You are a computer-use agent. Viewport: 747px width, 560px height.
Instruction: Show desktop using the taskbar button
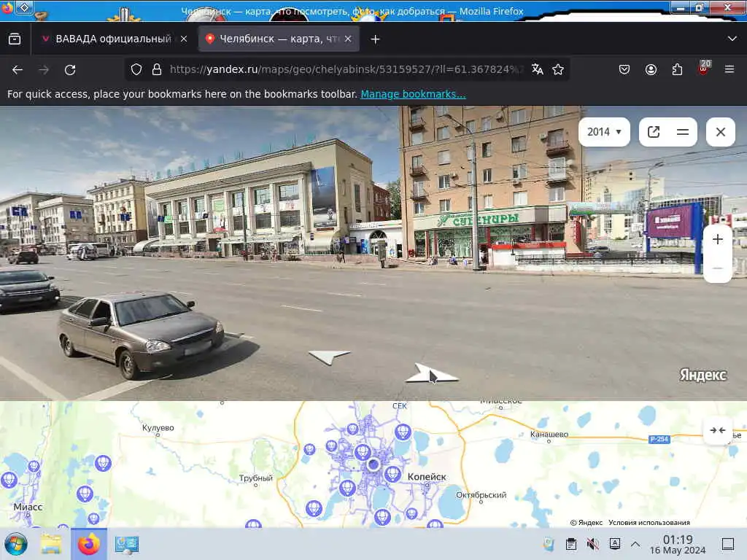pos(728,544)
